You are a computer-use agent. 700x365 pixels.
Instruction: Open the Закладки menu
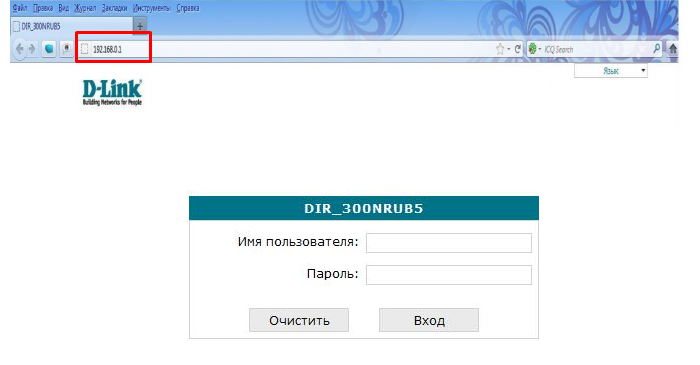click(114, 8)
